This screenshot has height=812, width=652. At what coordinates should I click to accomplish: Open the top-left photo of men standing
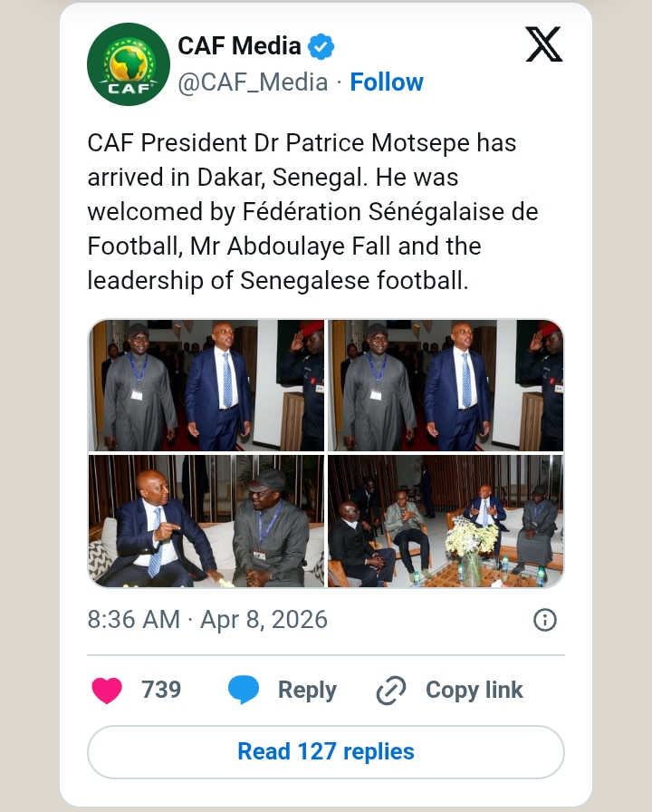[206, 385]
